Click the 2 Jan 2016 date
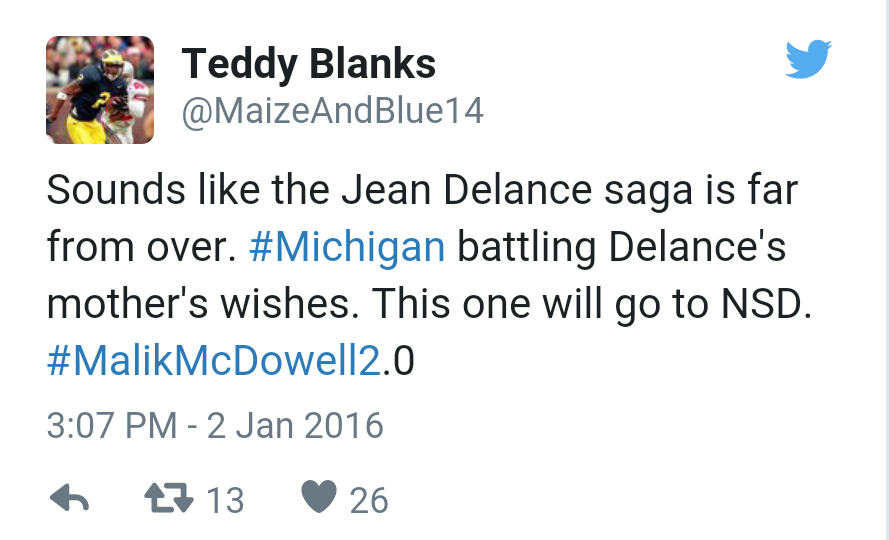This screenshot has height=540, width=889. click(x=295, y=425)
